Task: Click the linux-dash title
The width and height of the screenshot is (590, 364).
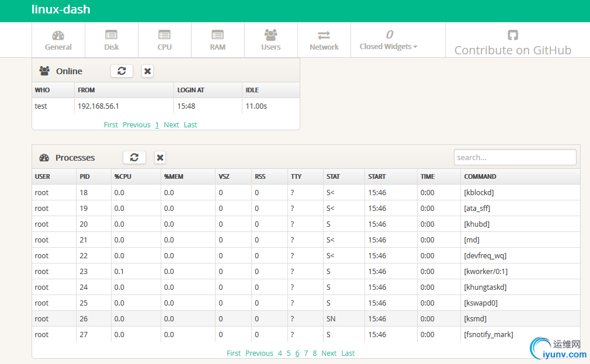Action: tap(61, 9)
